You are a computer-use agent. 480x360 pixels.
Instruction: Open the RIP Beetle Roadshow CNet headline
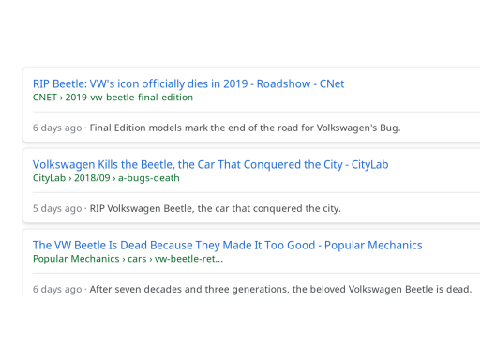(188, 84)
